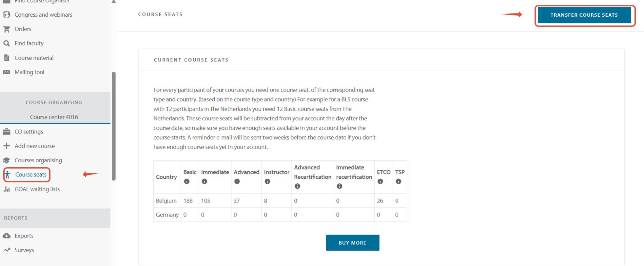Click the Add new course plus icon

[7, 146]
